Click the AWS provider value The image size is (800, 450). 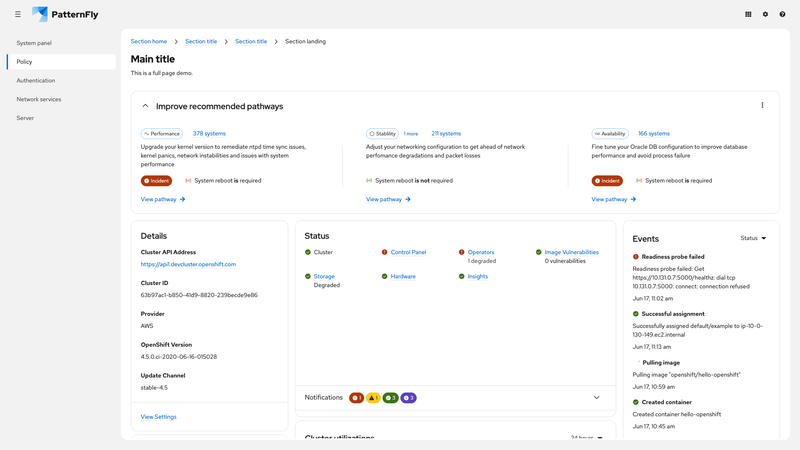coord(147,326)
